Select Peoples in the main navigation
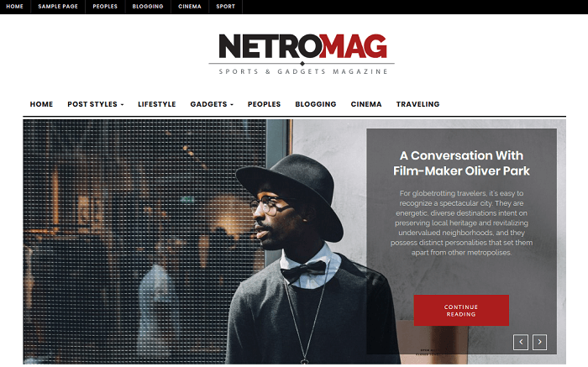 [x=264, y=104]
